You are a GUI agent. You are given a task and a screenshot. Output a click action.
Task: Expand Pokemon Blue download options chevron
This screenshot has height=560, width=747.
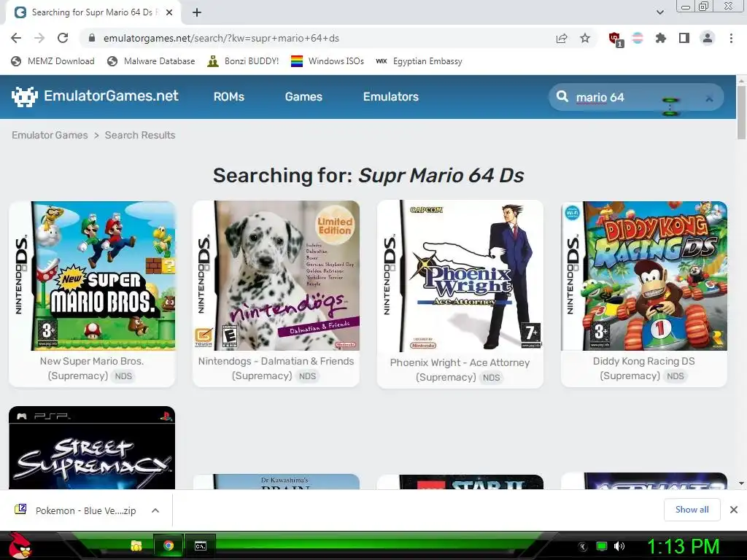tap(155, 510)
